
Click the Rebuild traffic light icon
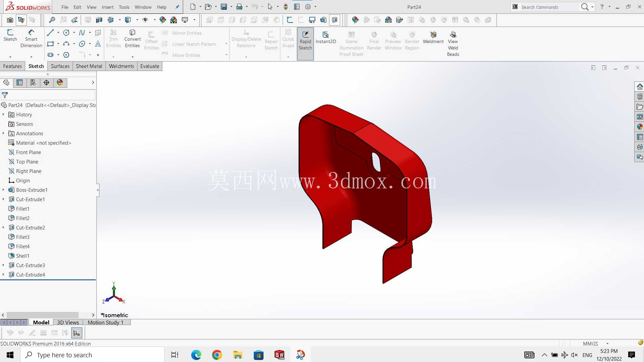(286, 7)
